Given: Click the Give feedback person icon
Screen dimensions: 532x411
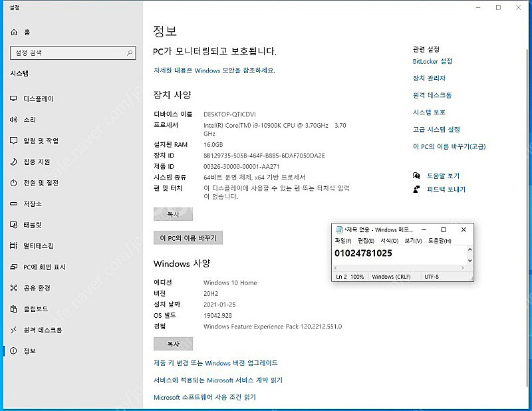Looking at the screenshot, I should [416, 190].
